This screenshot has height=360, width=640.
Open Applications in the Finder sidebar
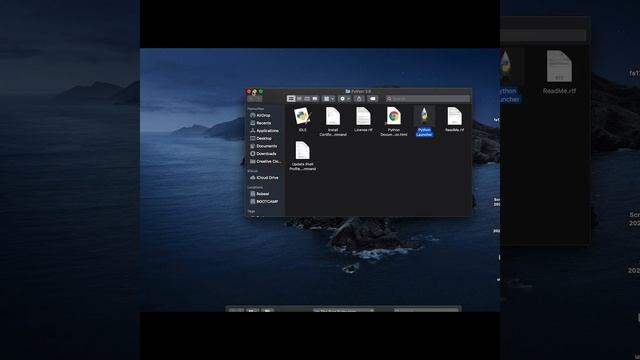pos(264,131)
